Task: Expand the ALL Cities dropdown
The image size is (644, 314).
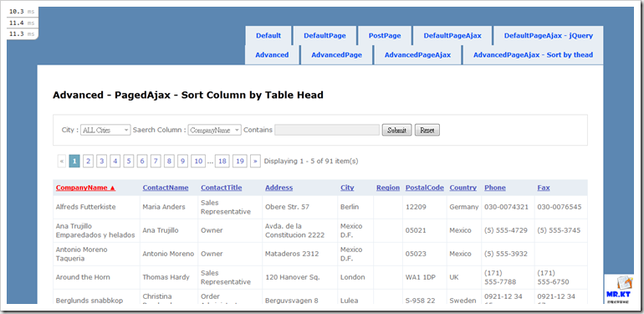Action: click(x=105, y=131)
